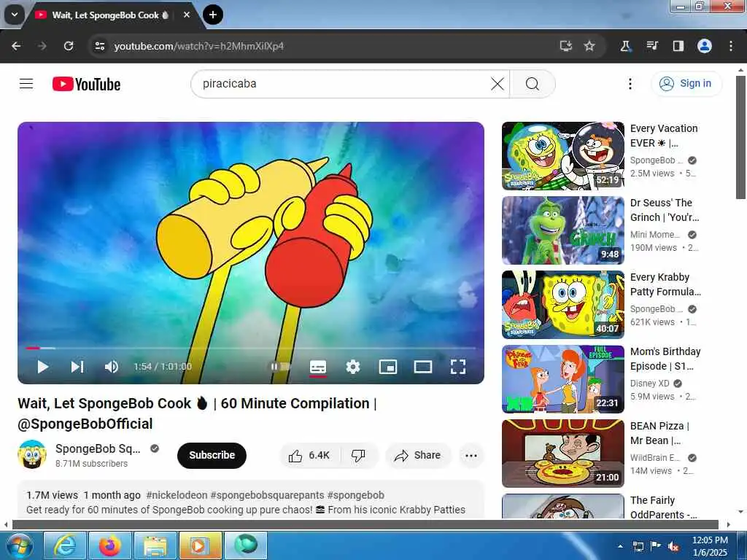
Task: View site information icon in address bar
Action: (99, 46)
